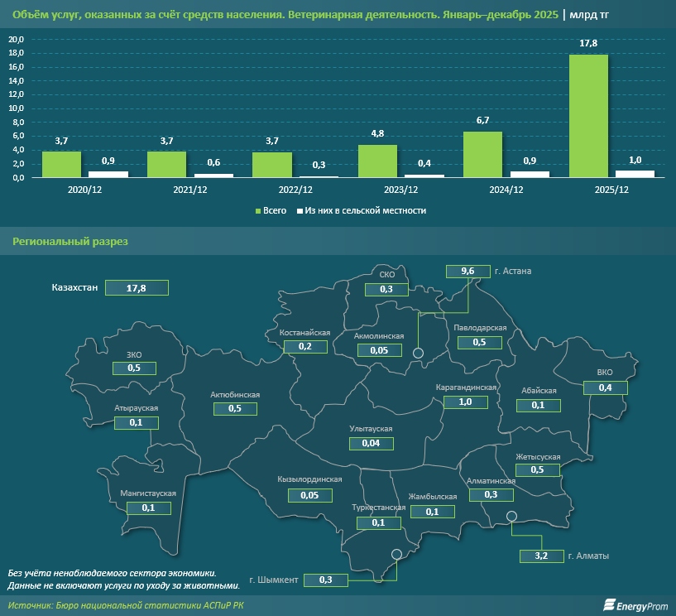
Task: Click the Казахстан 17,8 value box
Action: coord(137,288)
